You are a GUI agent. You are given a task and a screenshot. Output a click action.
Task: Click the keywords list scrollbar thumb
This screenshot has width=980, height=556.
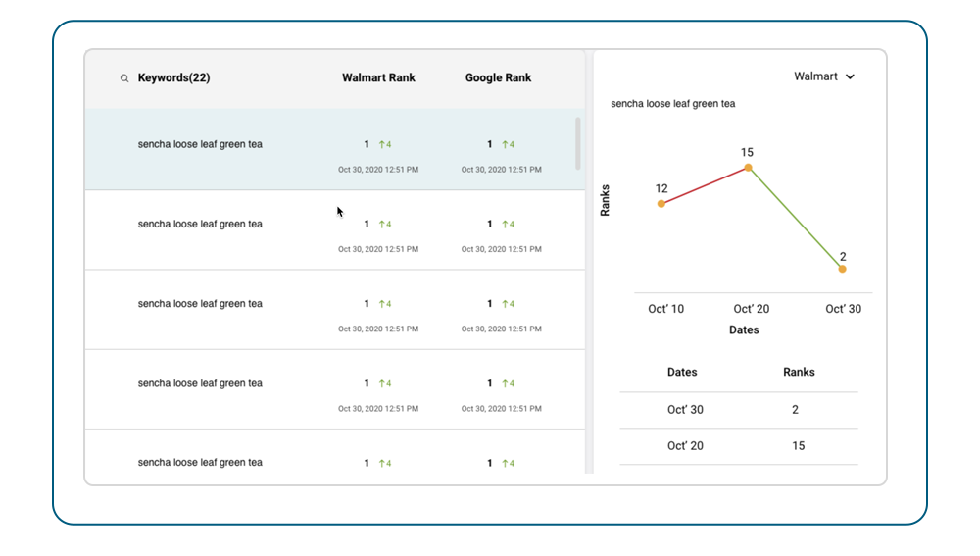577,143
